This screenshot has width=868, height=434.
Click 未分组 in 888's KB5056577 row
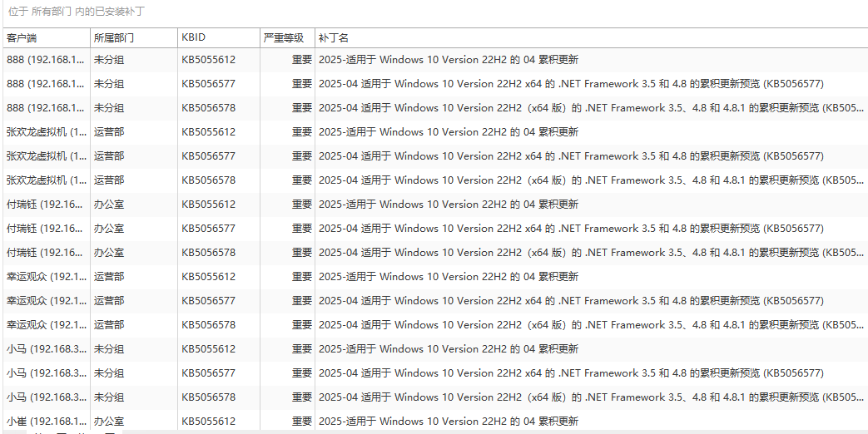click(108, 84)
